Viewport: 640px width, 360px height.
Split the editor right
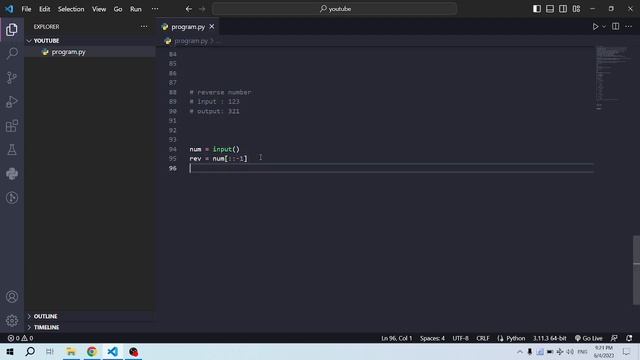coord(616,27)
